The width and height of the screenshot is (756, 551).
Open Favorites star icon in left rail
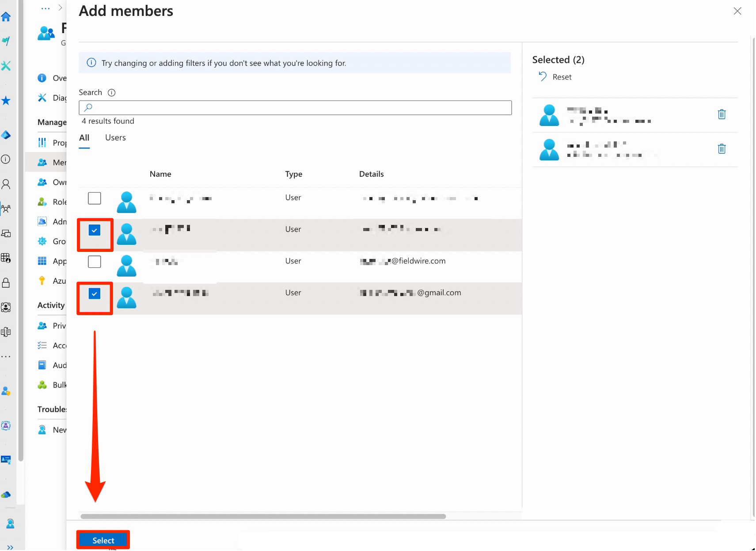(6, 100)
